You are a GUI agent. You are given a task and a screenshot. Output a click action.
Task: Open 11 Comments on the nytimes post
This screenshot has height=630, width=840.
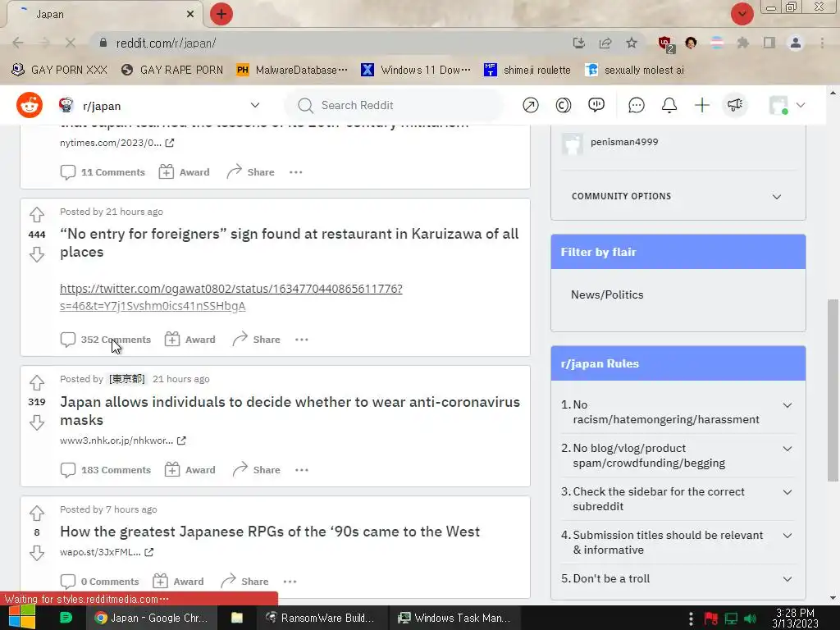pos(103,172)
